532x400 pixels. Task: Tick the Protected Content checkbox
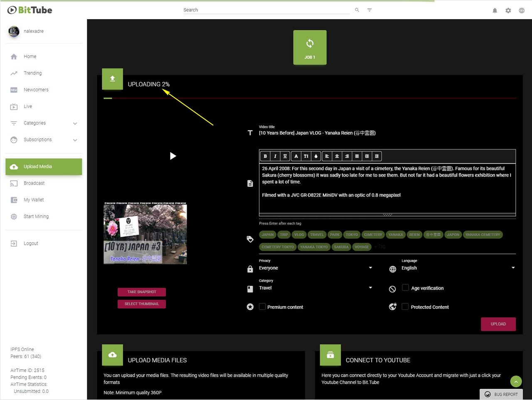[x=405, y=307]
